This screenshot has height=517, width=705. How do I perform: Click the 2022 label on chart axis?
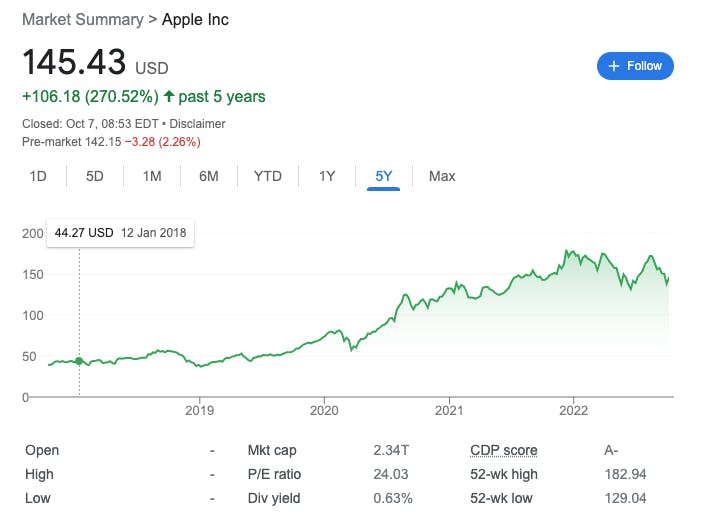click(573, 410)
